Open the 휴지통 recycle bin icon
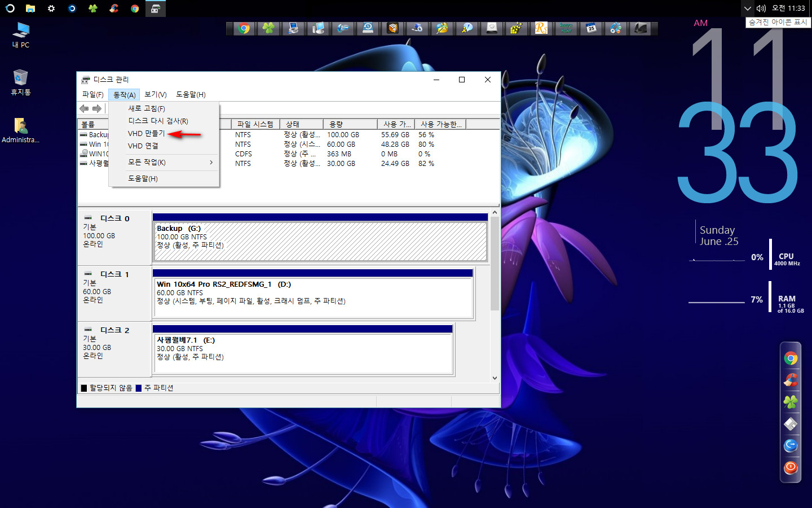812x508 pixels. [21, 82]
